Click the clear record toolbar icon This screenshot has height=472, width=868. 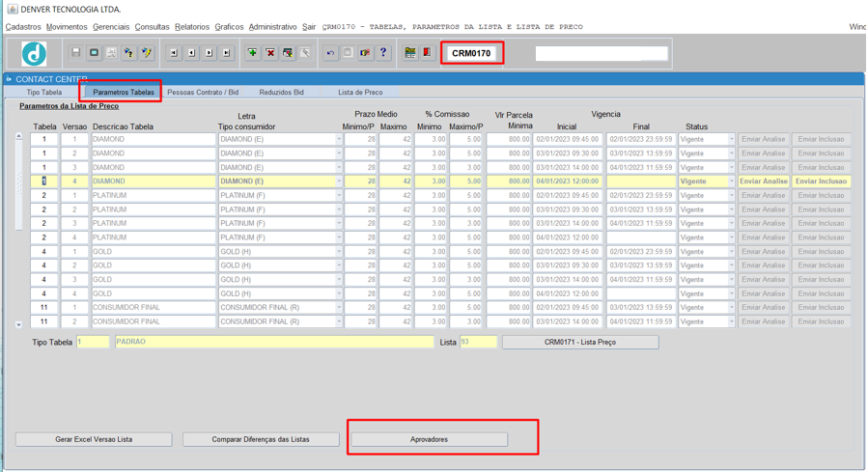coord(288,52)
